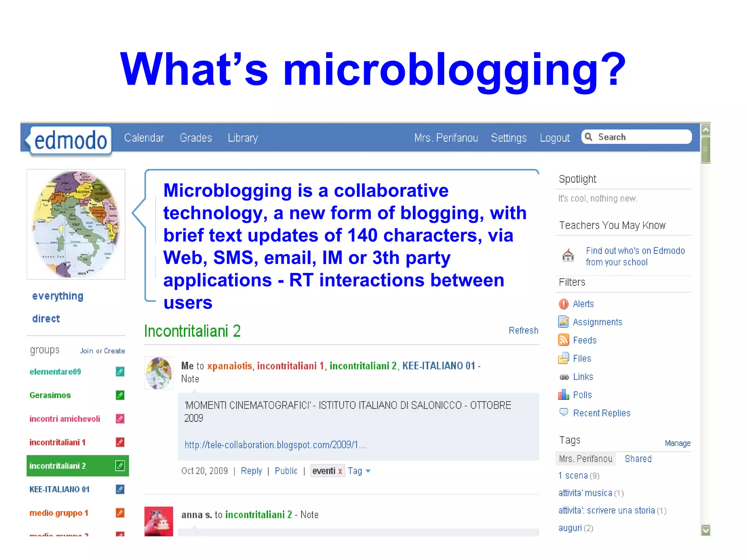Open the 1 scena tag
747x560 pixels.
(x=573, y=475)
